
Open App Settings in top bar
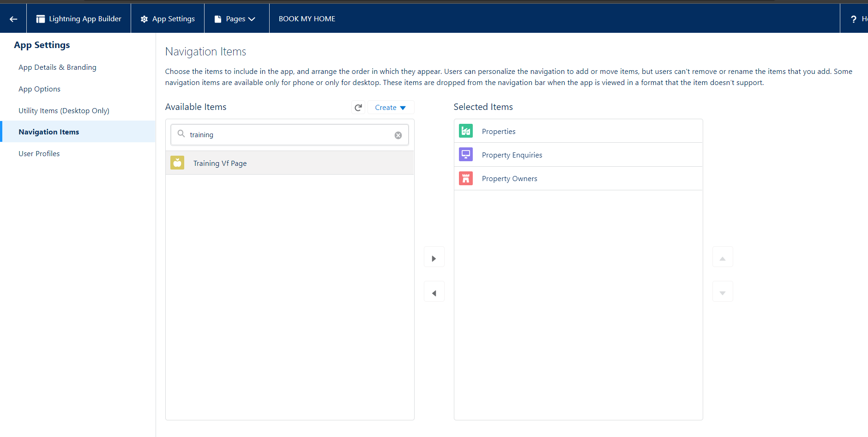pos(168,19)
